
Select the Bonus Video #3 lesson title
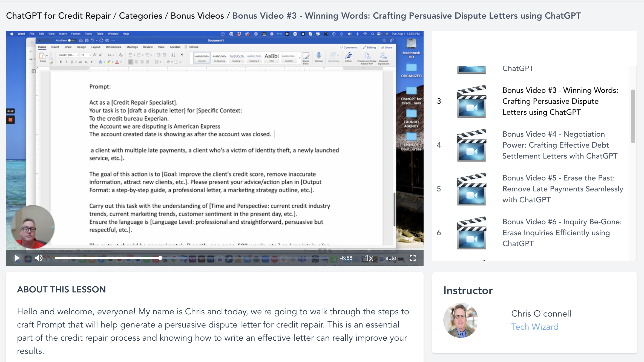[560, 101]
